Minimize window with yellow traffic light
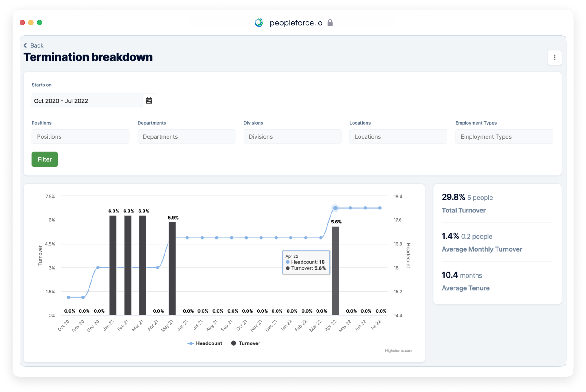 pyautogui.click(x=31, y=23)
